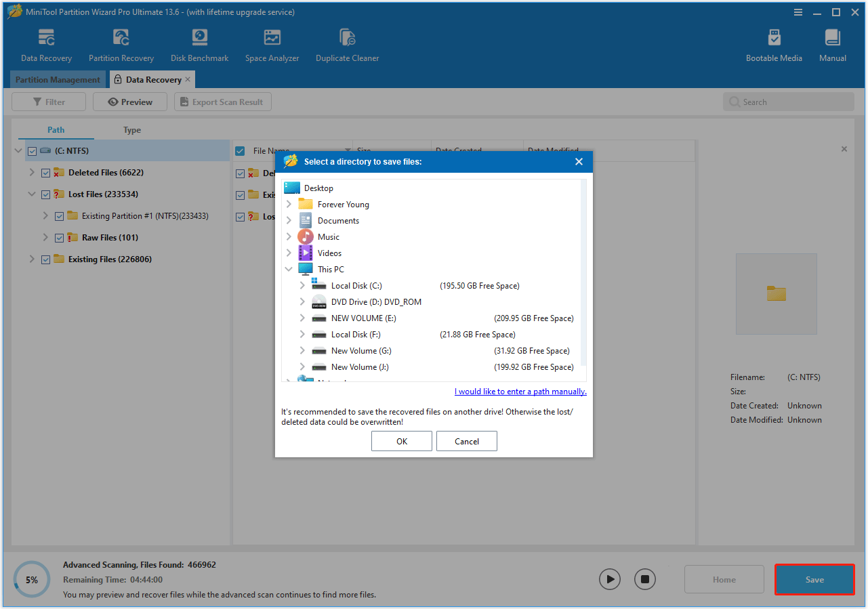Viewport: 868px width, 609px height.
Task: Expand the Existing Files (226806) folder
Action: (31, 259)
